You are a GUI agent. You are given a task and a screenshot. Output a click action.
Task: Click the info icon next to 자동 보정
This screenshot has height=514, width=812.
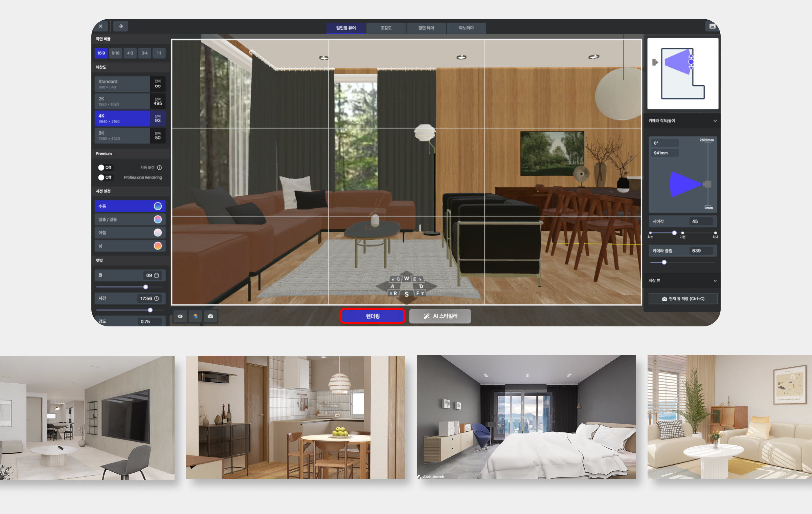tap(160, 168)
